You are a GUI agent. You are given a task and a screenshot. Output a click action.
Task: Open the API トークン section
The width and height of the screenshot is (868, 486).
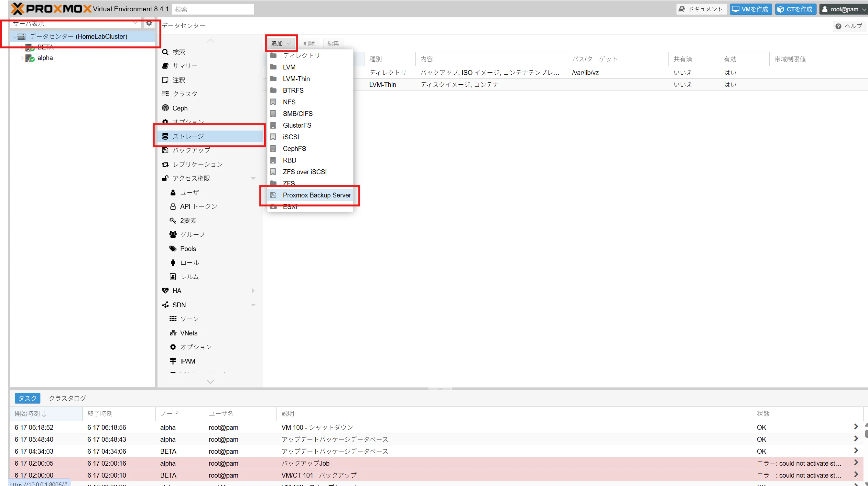198,206
